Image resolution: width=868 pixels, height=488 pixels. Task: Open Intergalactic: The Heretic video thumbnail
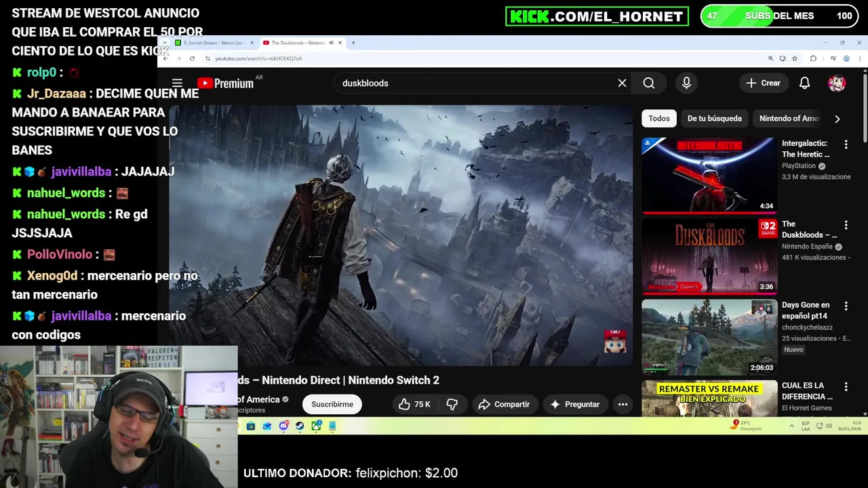[709, 175]
